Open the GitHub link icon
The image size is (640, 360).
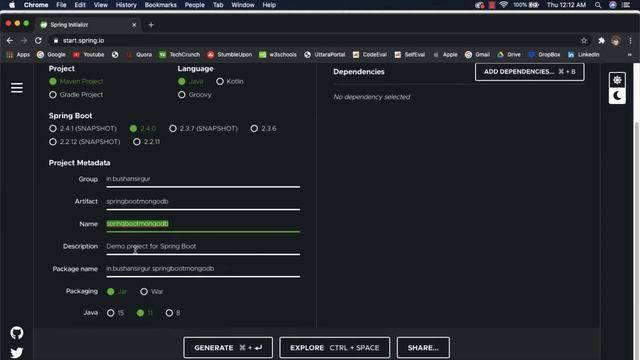click(17, 333)
